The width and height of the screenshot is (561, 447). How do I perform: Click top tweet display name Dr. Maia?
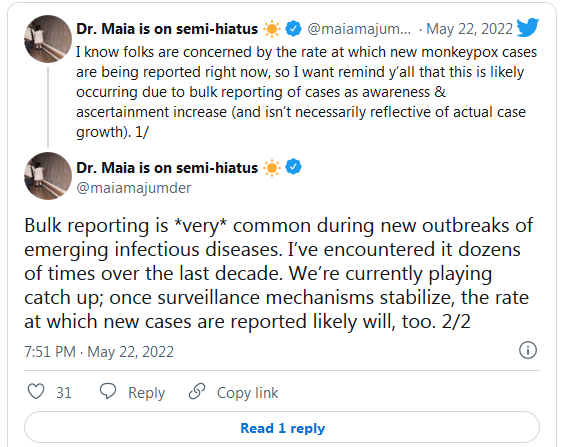click(x=167, y=29)
